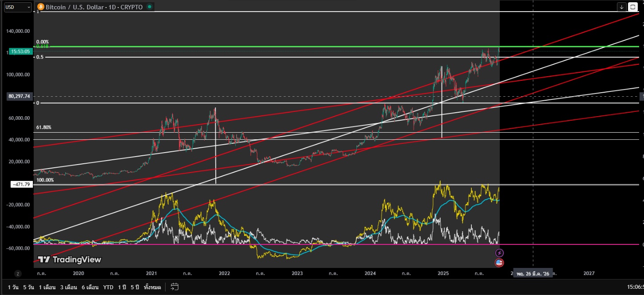Click the down-arrow button at top right
644x295 pixels.
[622, 7]
